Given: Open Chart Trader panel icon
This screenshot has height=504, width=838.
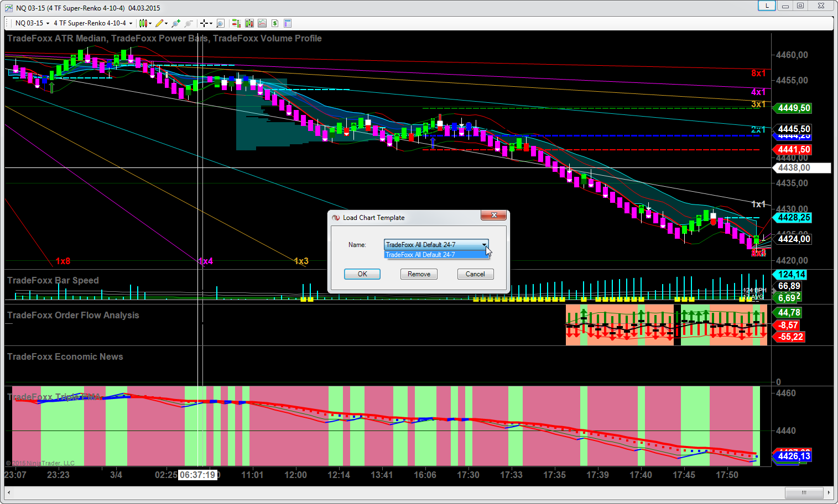Looking at the screenshot, I should tap(236, 23).
